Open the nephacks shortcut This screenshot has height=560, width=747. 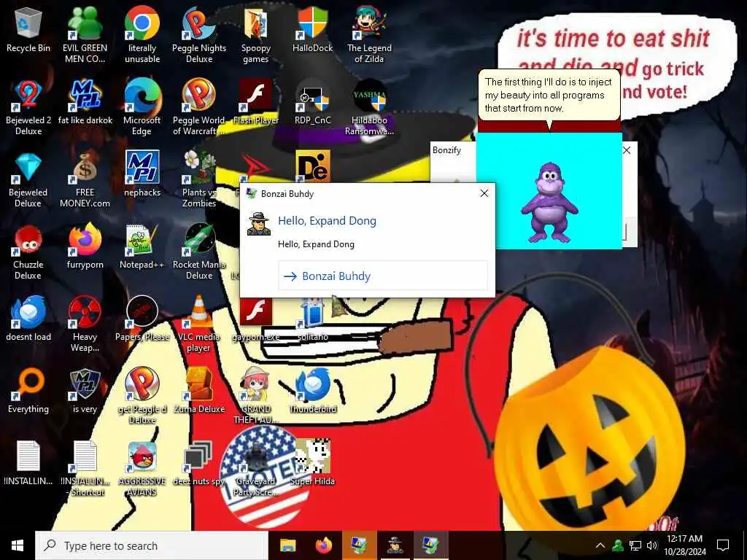point(142,174)
